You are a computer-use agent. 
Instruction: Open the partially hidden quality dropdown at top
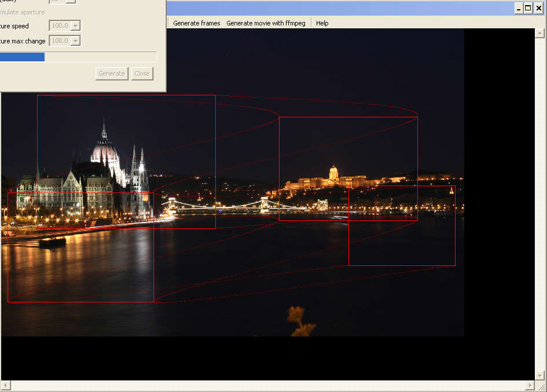63,1
